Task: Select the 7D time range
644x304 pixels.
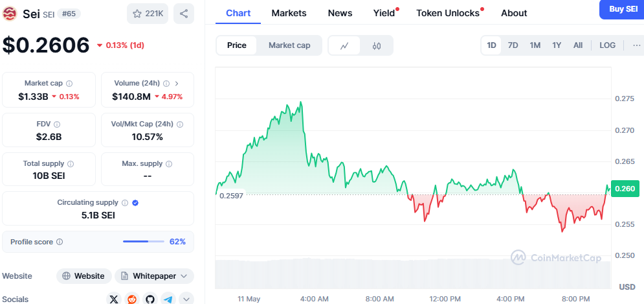Action: click(x=513, y=45)
